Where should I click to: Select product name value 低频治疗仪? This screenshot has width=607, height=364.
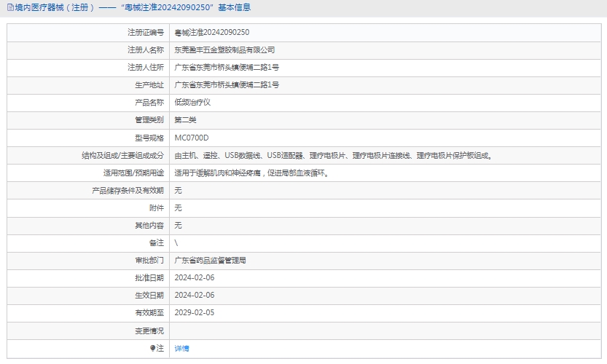click(x=192, y=103)
